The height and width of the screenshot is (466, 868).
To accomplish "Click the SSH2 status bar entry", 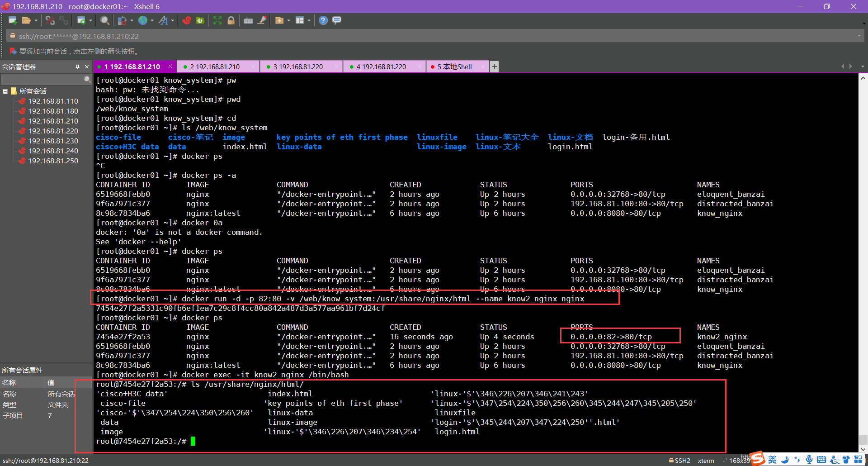I will click(679, 461).
